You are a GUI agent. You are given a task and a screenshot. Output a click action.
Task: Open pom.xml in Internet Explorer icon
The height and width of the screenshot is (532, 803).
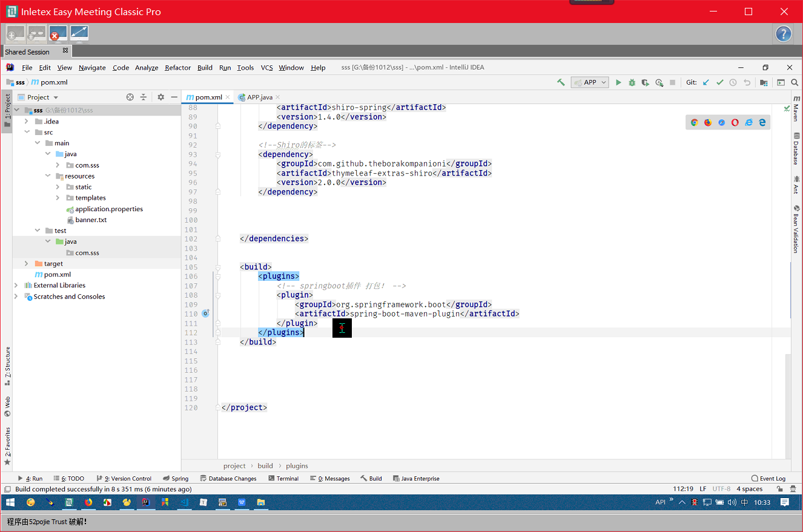tap(748, 122)
